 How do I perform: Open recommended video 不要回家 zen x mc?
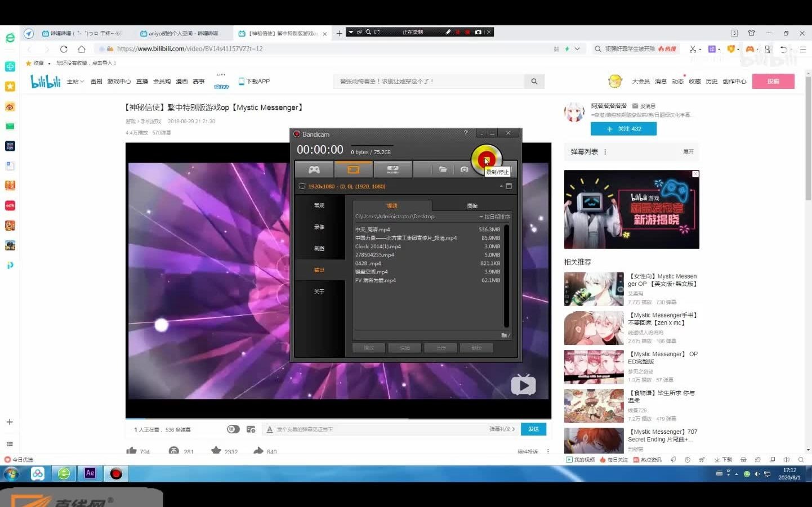tap(632, 328)
